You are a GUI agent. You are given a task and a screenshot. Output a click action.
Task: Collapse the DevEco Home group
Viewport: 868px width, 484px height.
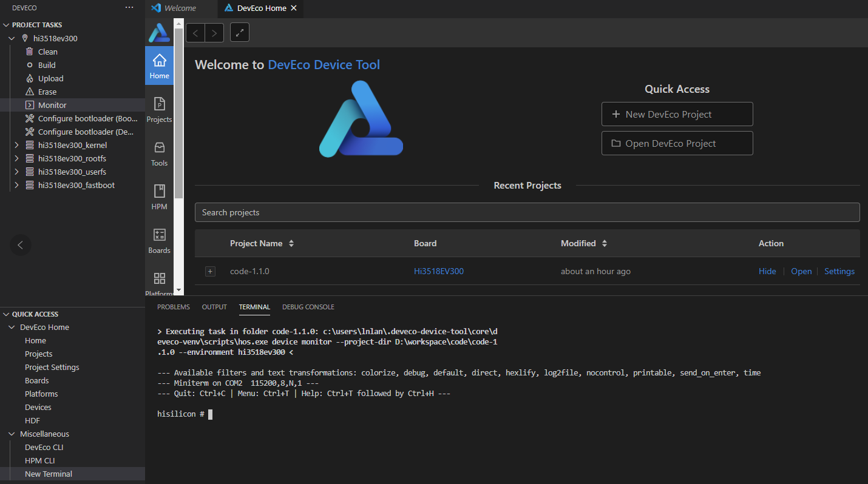(x=12, y=327)
